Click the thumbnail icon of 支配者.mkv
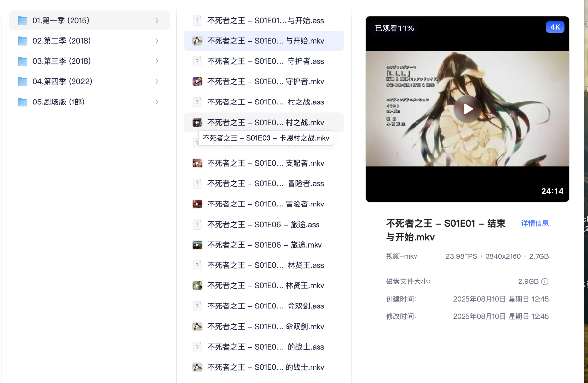 (197, 163)
